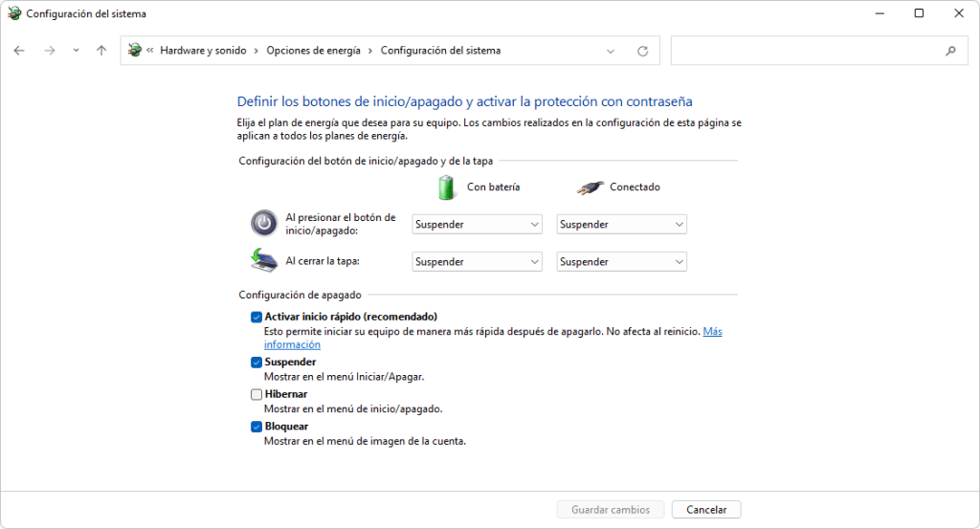980x529 pixels.
Task: Expand the address bar history dropdown
Action: click(x=611, y=52)
